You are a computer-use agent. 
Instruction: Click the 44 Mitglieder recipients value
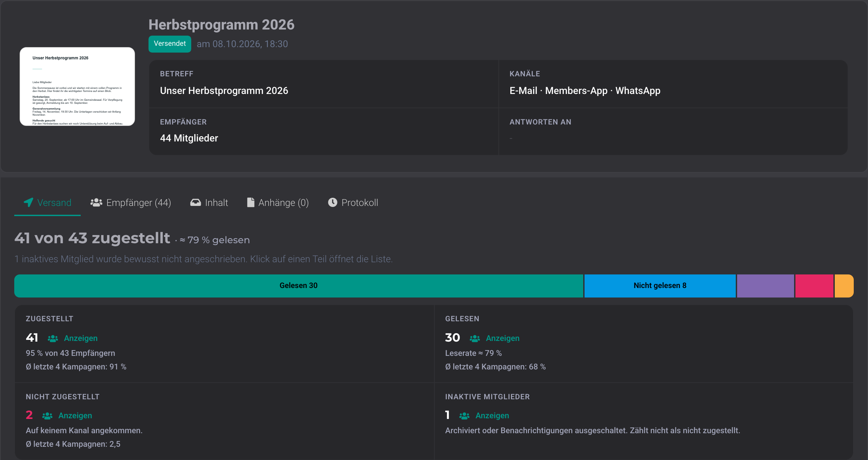(x=189, y=138)
